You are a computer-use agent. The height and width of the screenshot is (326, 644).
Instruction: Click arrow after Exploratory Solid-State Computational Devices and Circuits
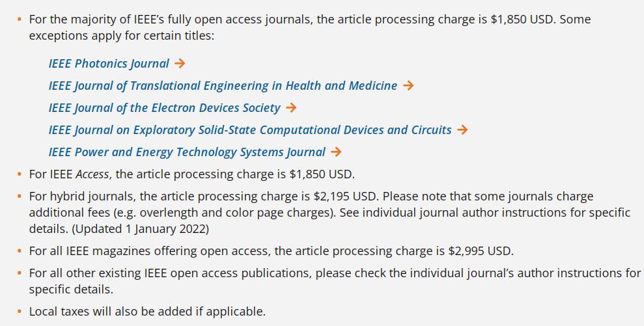coord(462,129)
